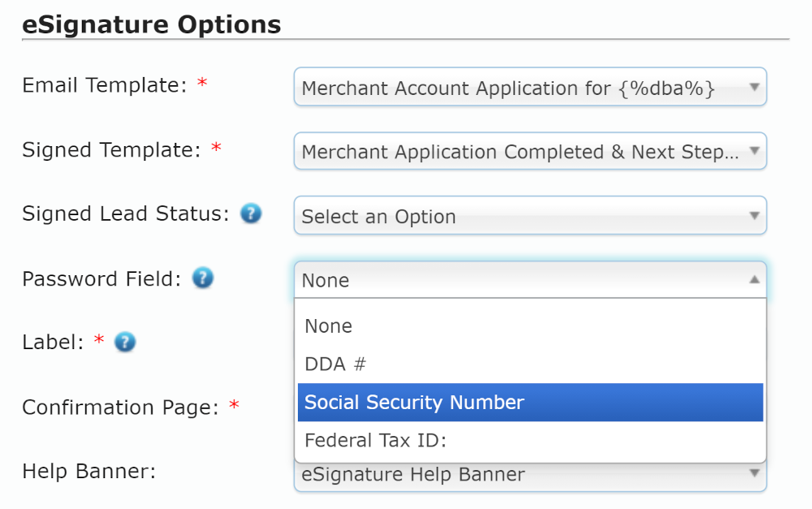Click the Confirmation Page label
This screenshot has width=812, height=509.
[x=120, y=408]
